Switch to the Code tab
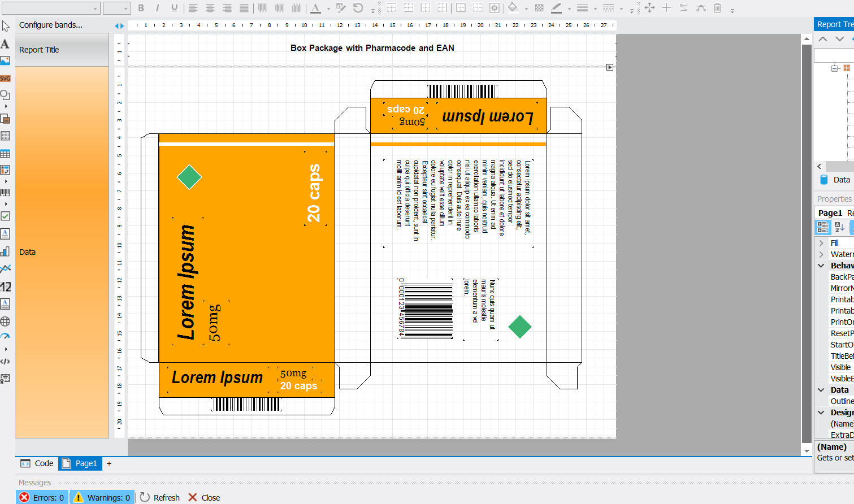This screenshot has width=854, height=504. click(x=37, y=463)
